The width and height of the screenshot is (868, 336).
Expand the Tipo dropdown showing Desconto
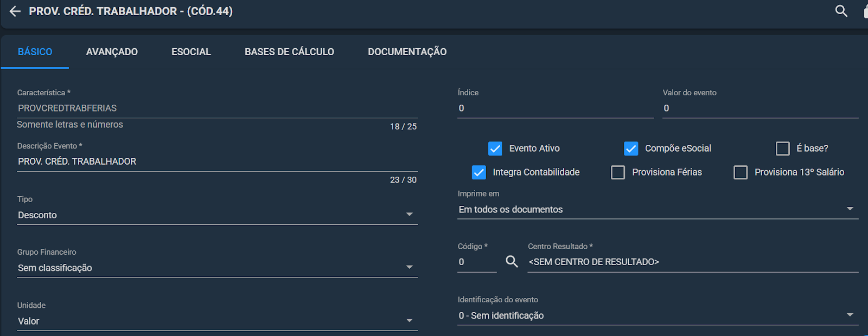(x=218, y=215)
